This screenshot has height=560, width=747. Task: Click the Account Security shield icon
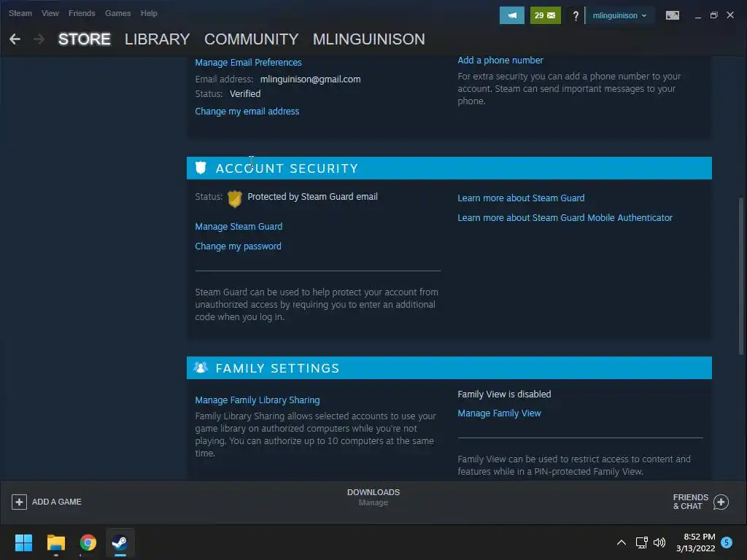tap(201, 168)
